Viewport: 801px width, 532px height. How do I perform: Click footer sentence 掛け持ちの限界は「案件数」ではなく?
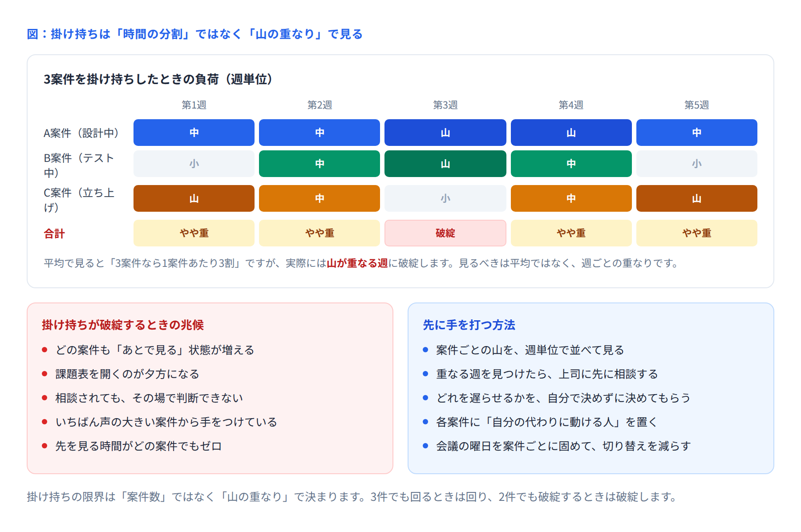pyautogui.click(x=352, y=497)
